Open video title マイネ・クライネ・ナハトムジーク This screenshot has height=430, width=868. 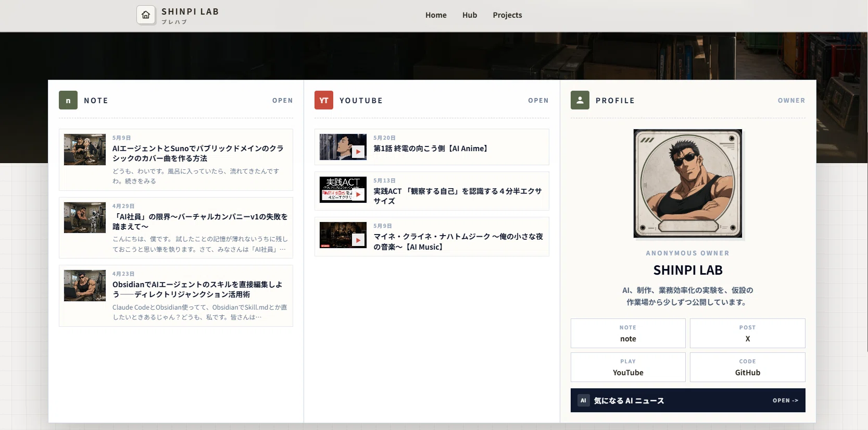pyautogui.click(x=458, y=241)
